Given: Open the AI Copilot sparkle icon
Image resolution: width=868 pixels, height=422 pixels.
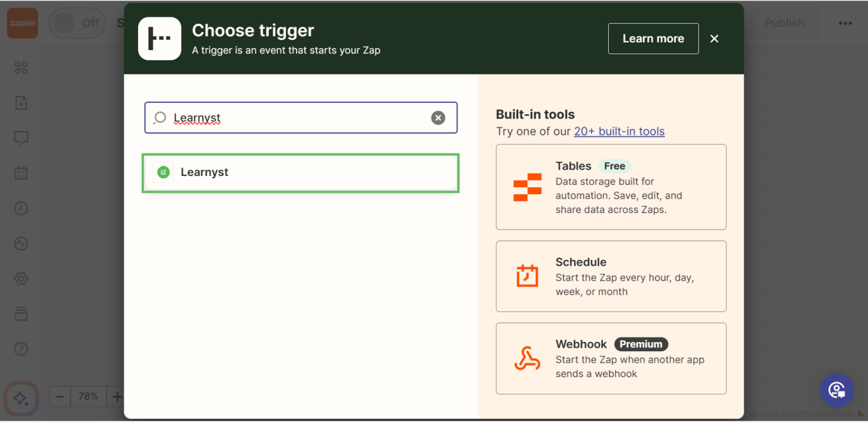Looking at the screenshot, I should (21, 398).
